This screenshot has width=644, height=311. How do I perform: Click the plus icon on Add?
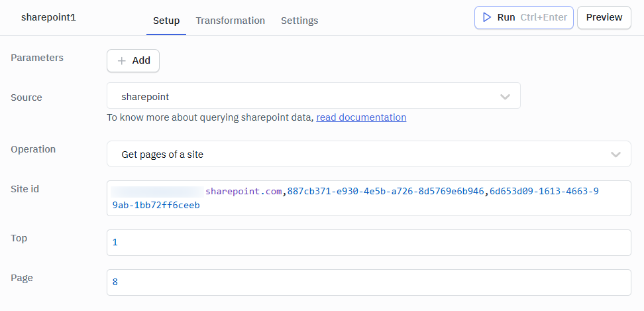click(x=121, y=61)
